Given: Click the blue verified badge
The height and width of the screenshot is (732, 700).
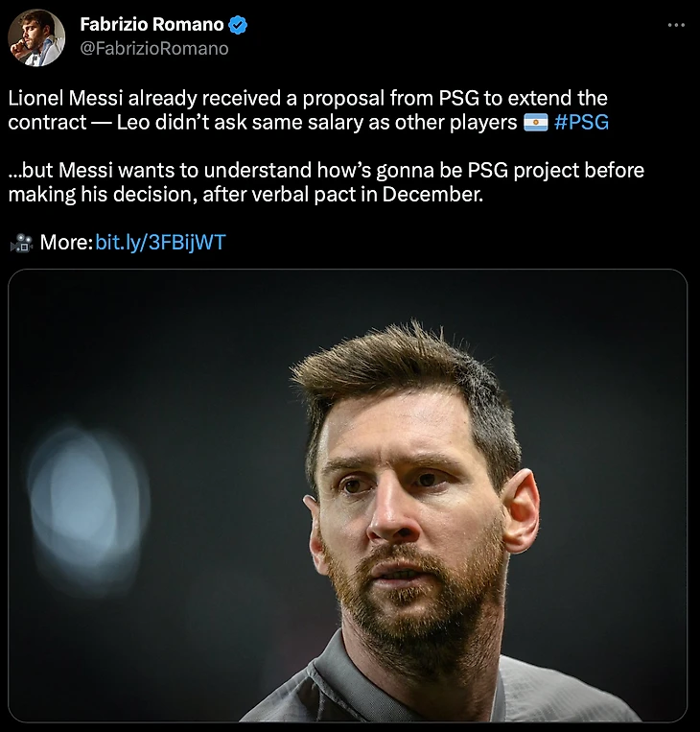Looking at the screenshot, I should click(x=239, y=25).
